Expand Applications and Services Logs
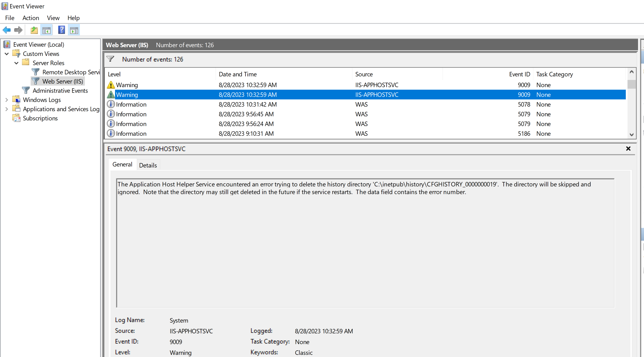Viewport: 644px width, 357px height. coord(6,108)
